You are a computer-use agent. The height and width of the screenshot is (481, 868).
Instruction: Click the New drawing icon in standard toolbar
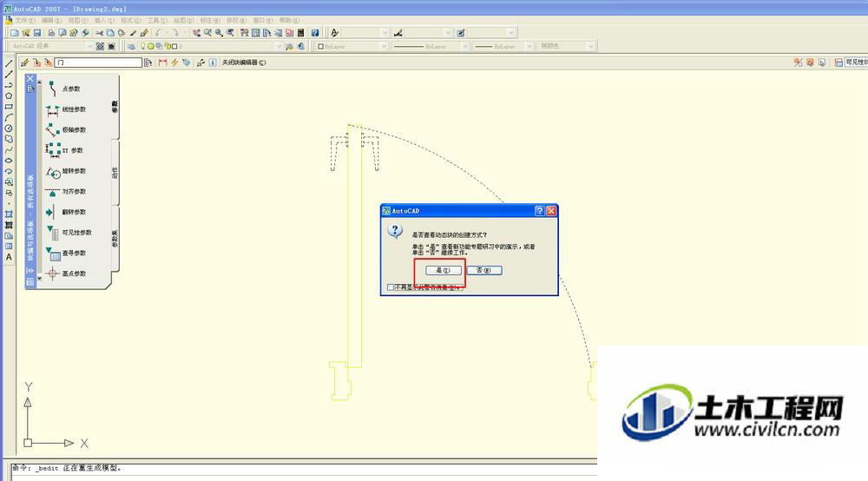(x=15, y=33)
